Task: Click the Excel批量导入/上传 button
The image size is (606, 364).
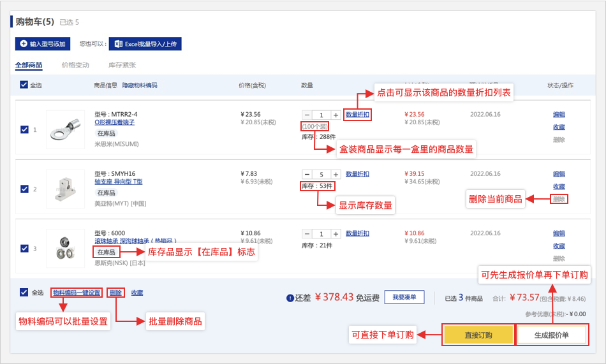Action: coord(145,44)
